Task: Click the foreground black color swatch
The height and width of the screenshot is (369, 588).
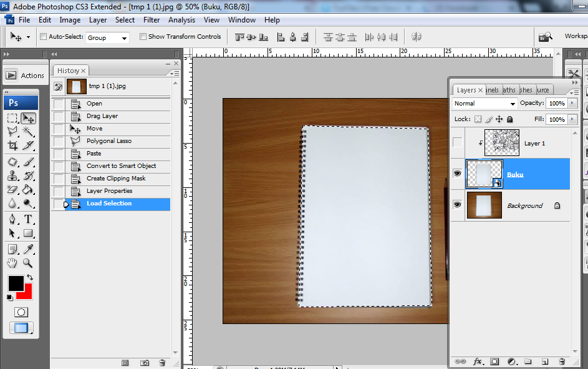Action: 16,283
